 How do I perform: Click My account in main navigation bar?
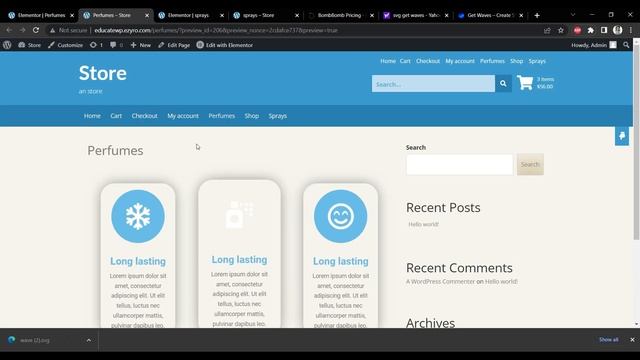click(x=183, y=116)
